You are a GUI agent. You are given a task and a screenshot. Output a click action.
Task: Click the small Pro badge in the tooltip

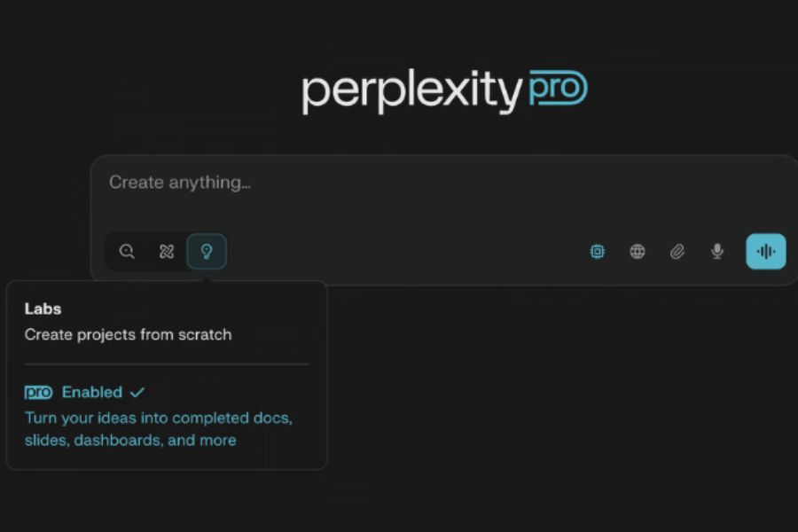39,393
